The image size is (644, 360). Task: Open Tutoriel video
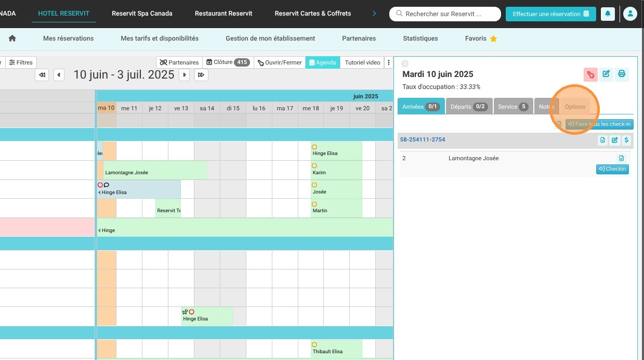click(x=363, y=62)
